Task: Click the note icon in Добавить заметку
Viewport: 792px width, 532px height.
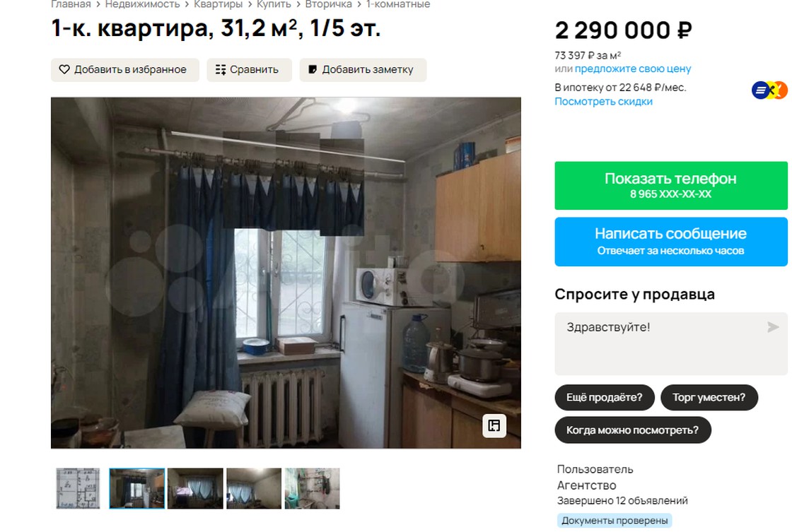Action: coord(313,70)
